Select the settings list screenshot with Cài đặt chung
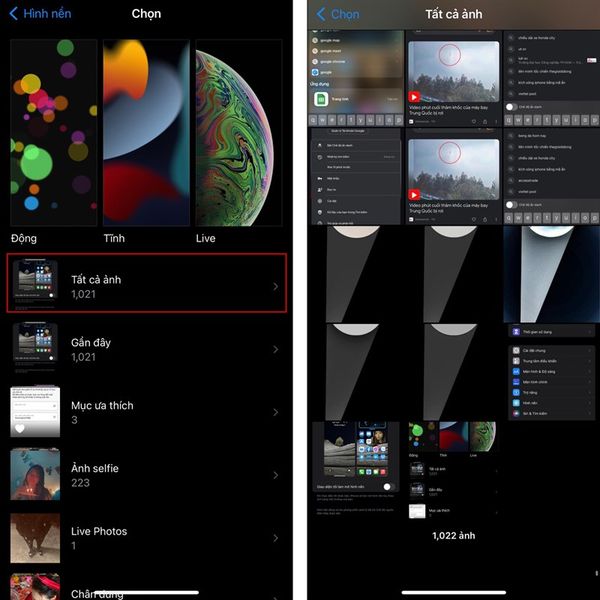600x600 pixels. (551, 371)
